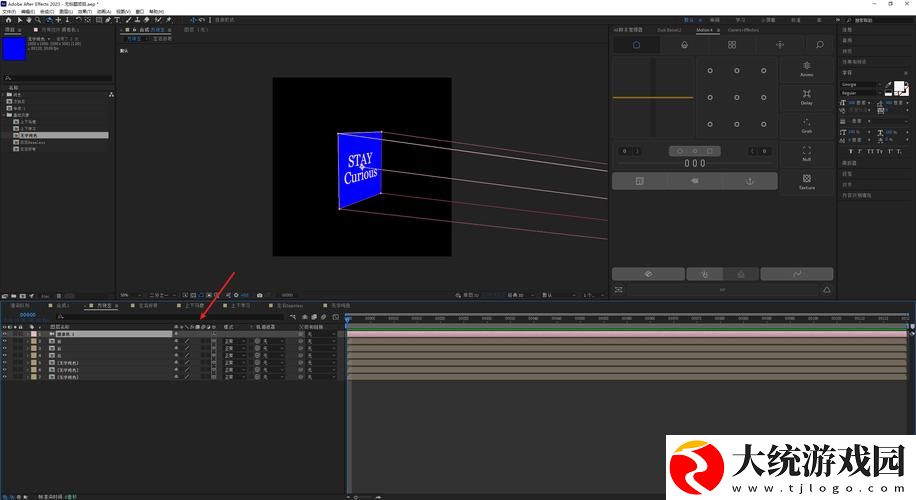Viewport: 916px width, 500px height.
Task: Hide timeline layer 1 with its eye icon
Action: tap(5, 334)
